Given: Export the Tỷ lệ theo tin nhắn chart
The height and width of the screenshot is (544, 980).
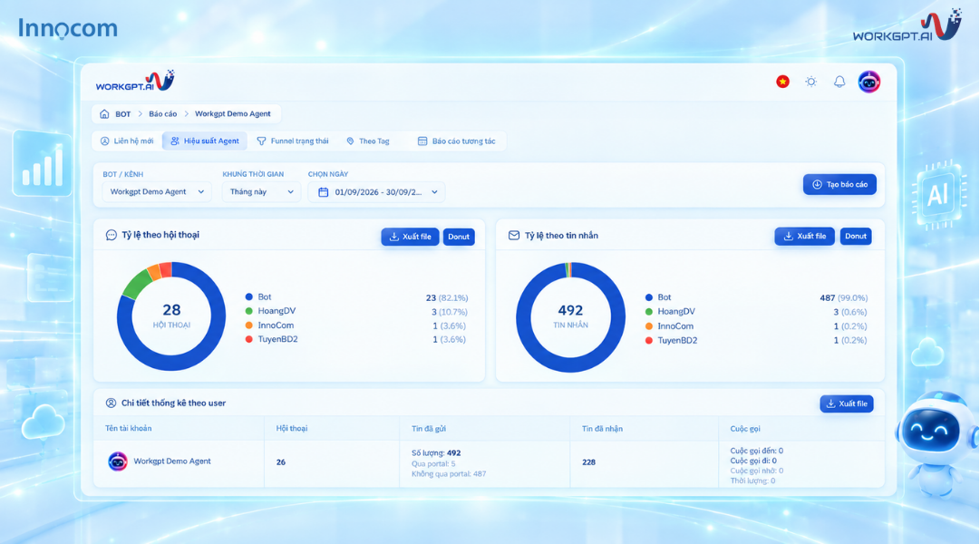Looking at the screenshot, I should pos(804,236).
